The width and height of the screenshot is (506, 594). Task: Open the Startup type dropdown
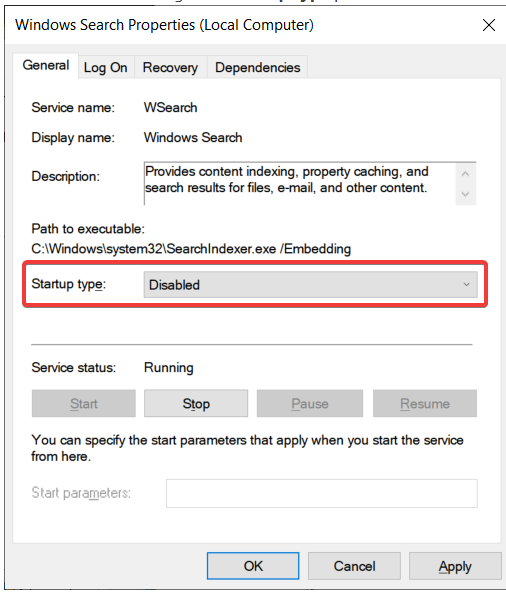pos(310,284)
